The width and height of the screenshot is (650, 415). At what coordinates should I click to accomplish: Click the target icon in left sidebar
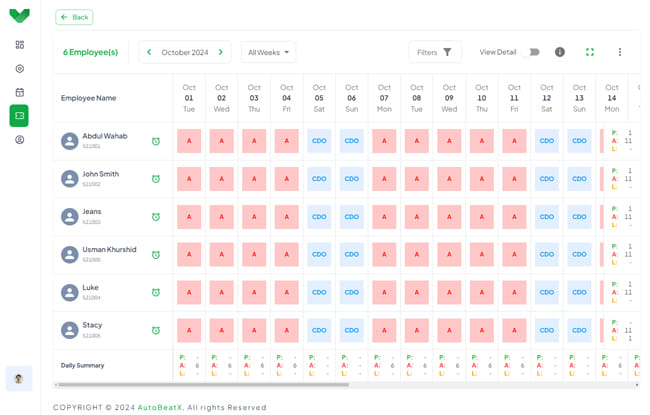pyautogui.click(x=19, y=69)
